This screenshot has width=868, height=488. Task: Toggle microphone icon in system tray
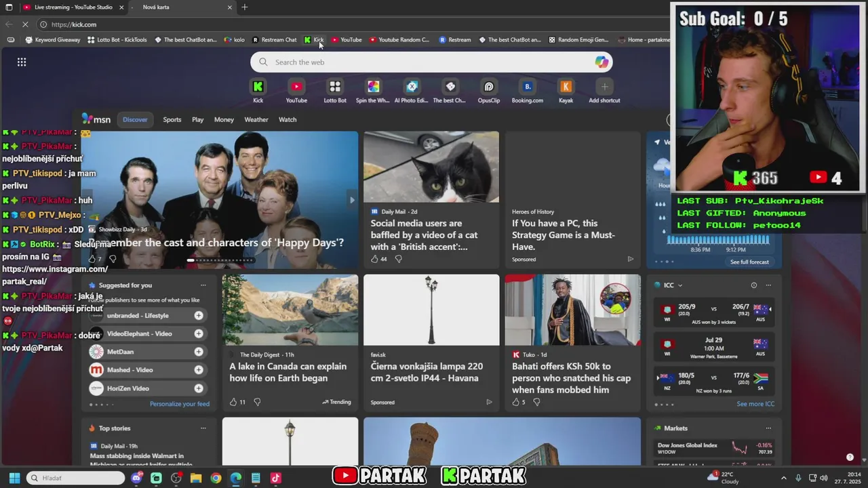(x=798, y=478)
